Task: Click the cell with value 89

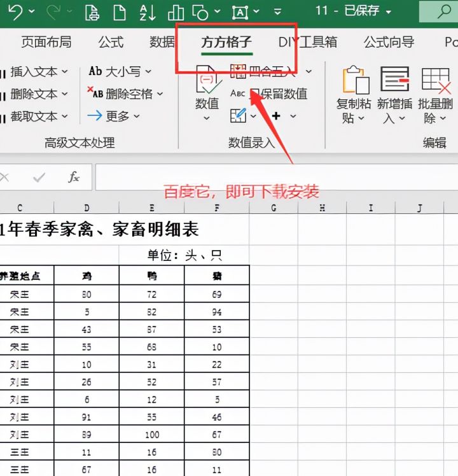Action: click(x=87, y=435)
